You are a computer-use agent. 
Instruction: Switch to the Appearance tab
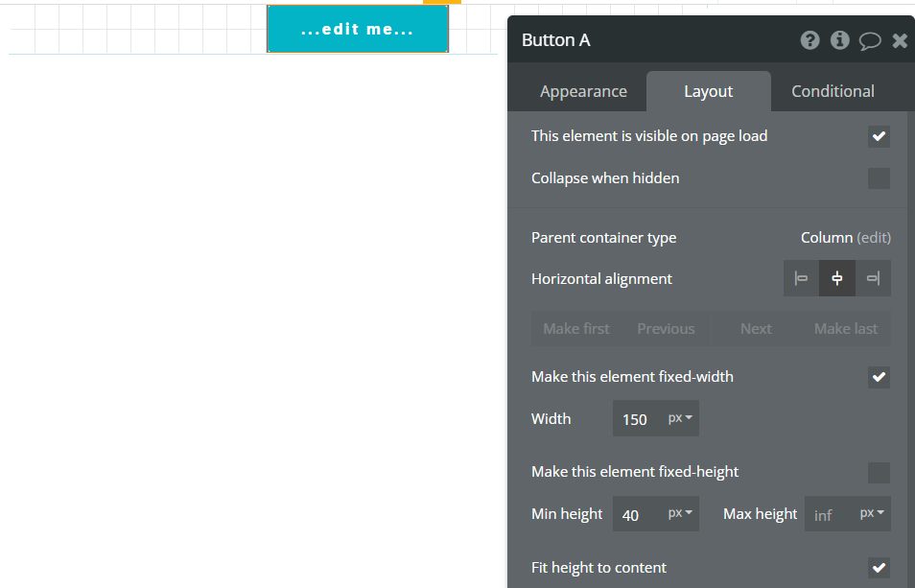tap(583, 92)
